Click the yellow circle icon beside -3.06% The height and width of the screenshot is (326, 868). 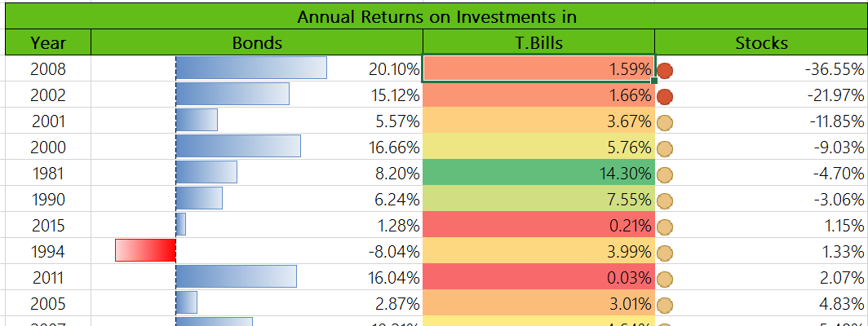pos(665,200)
